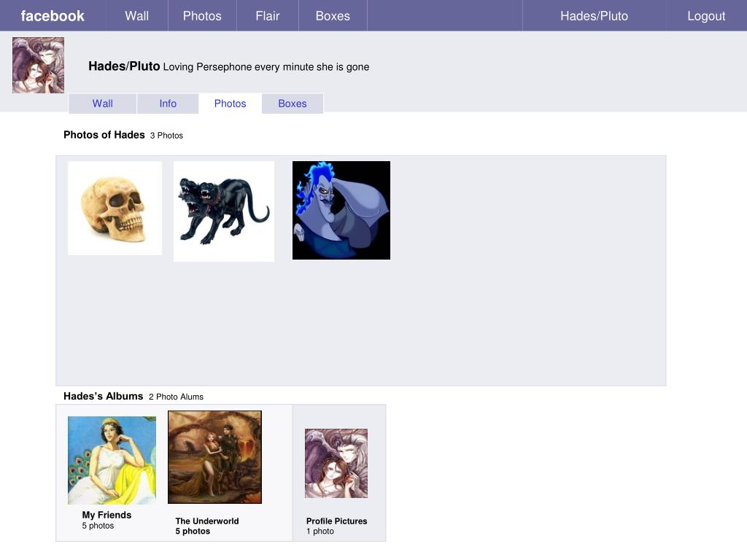Click '5 photos' under The Underworld

[x=193, y=531]
